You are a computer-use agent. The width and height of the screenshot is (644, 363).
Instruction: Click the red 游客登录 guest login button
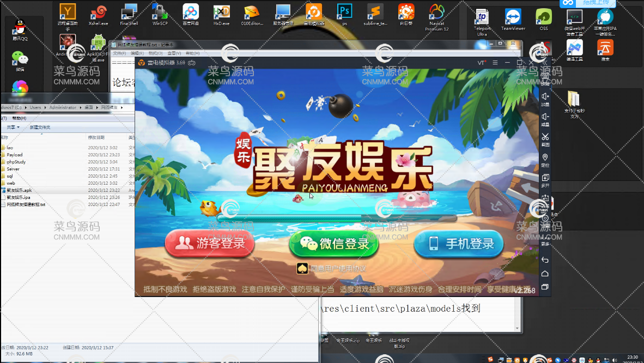(x=210, y=244)
